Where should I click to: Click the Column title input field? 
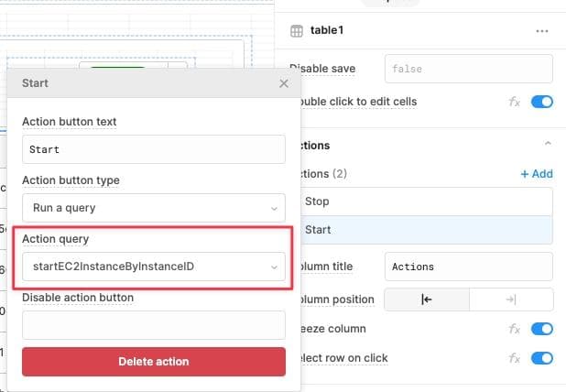pyautogui.click(x=469, y=267)
